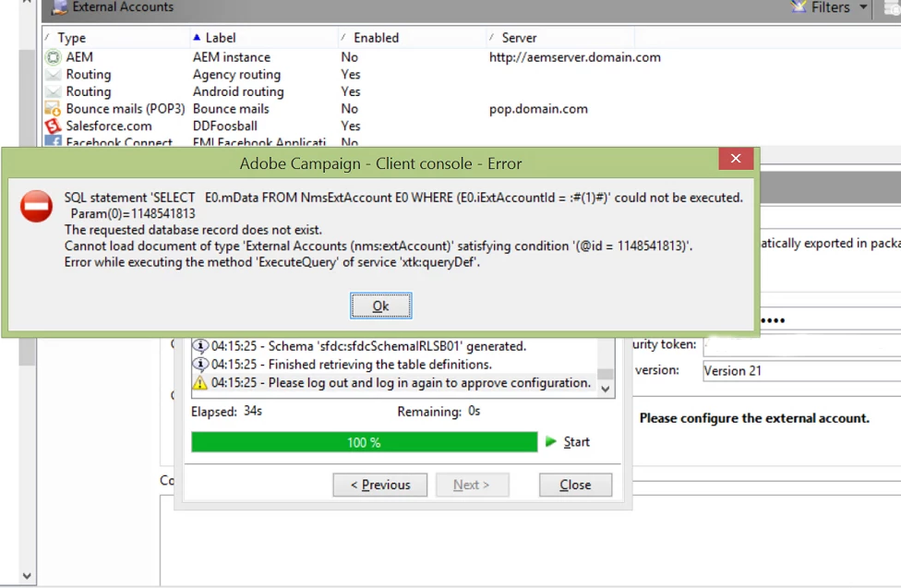The width and height of the screenshot is (901, 588).
Task: Click the Bounce mails POP3 icon
Action: pyautogui.click(x=53, y=109)
